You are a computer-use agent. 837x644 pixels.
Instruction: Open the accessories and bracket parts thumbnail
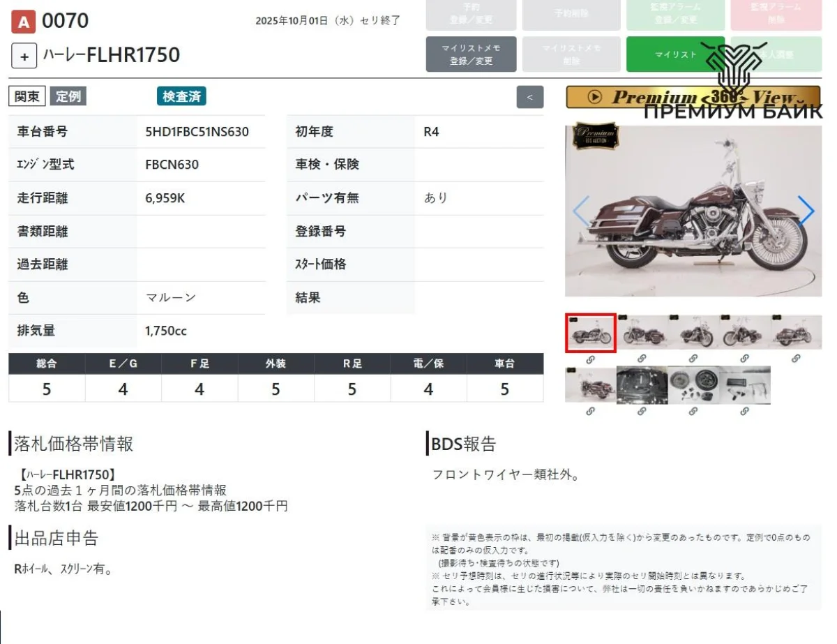click(744, 384)
